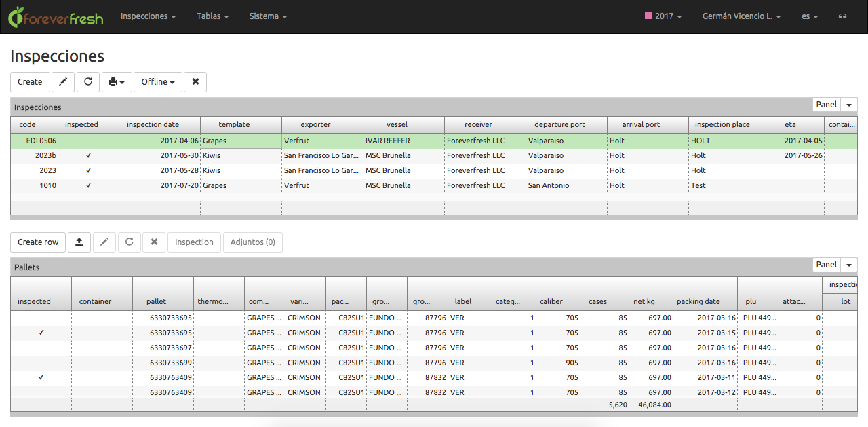Viewport: 868px width, 427px height.
Task: Open the 2017 season dropdown
Action: tap(663, 16)
